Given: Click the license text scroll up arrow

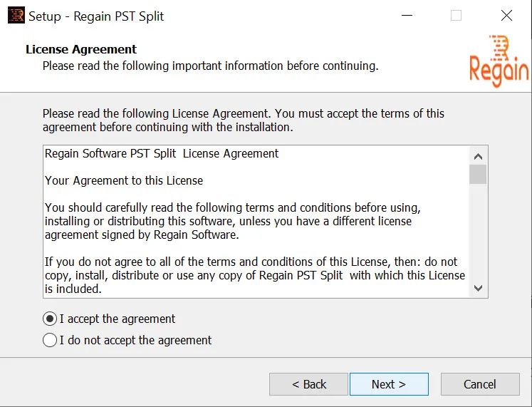Looking at the screenshot, I should click(x=478, y=157).
